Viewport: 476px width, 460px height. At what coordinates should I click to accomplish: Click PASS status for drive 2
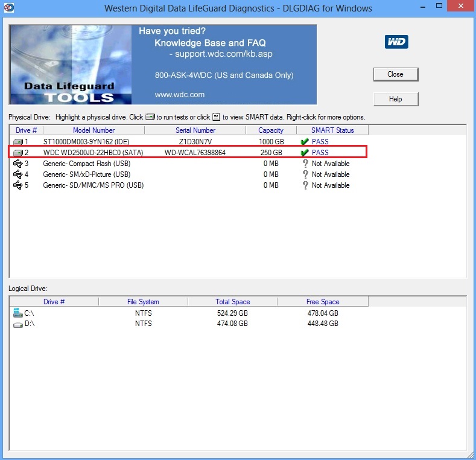pos(320,153)
